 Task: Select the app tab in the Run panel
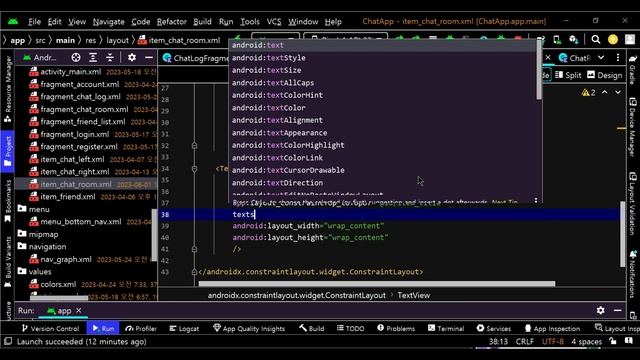(60, 311)
